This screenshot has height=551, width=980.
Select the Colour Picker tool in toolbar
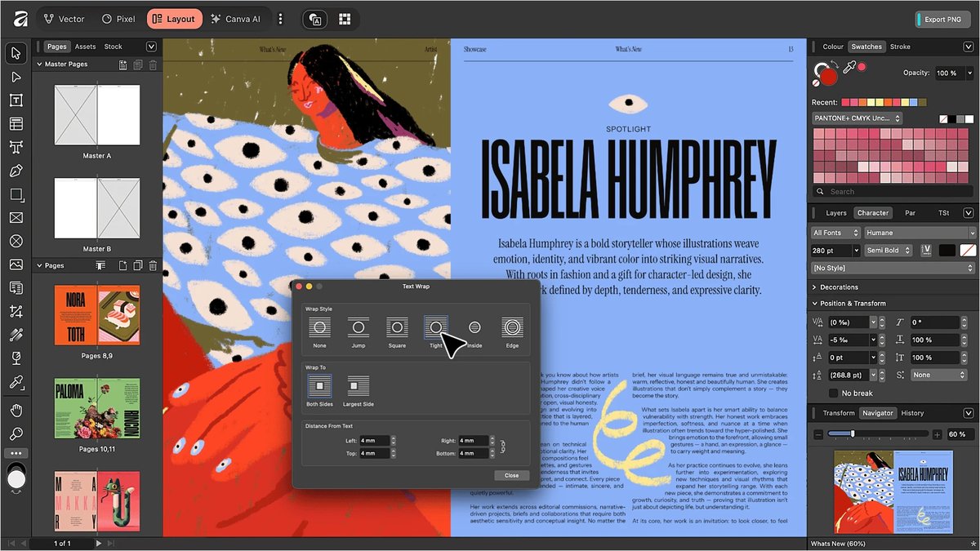(16, 383)
